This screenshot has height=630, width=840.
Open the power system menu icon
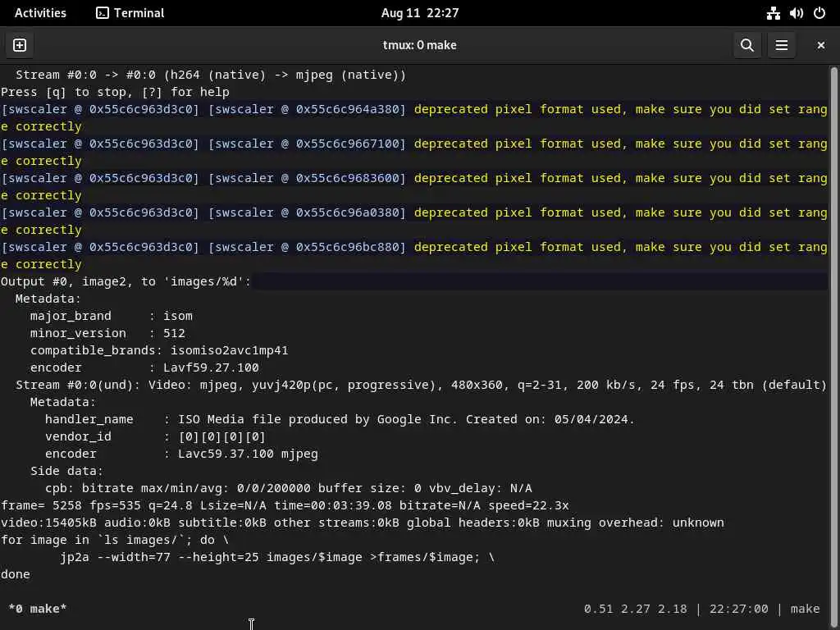click(x=819, y=13)
